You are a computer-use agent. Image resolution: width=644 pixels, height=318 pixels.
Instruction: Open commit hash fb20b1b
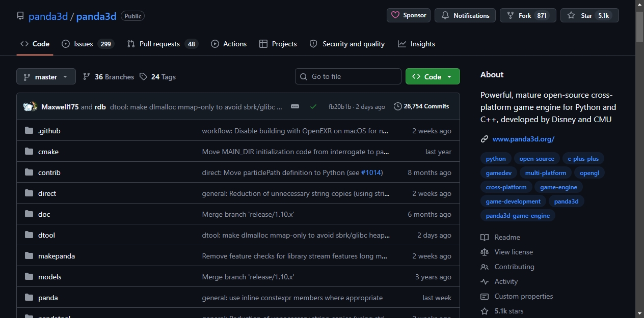[x=340, y=107]
